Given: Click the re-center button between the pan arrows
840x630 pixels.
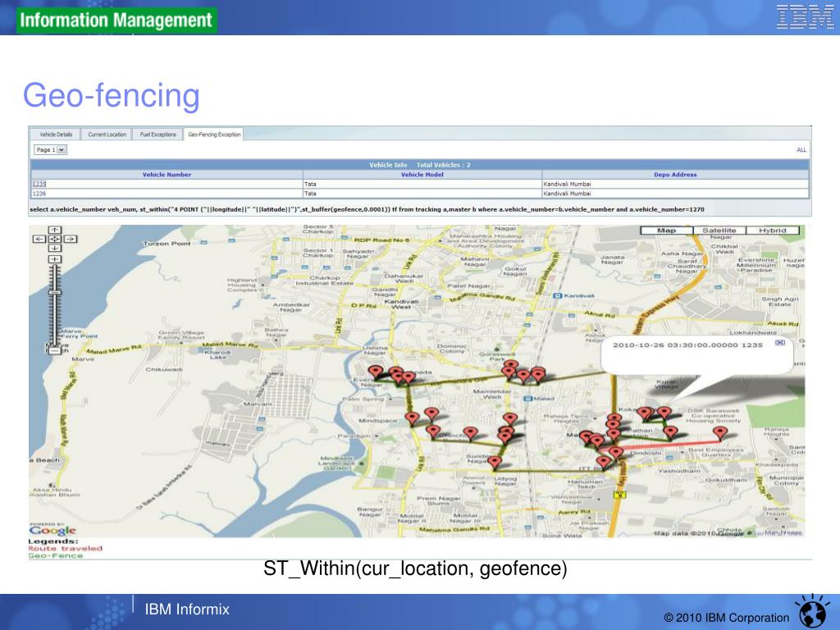Looking at the screenshot, I should (55, 239).
